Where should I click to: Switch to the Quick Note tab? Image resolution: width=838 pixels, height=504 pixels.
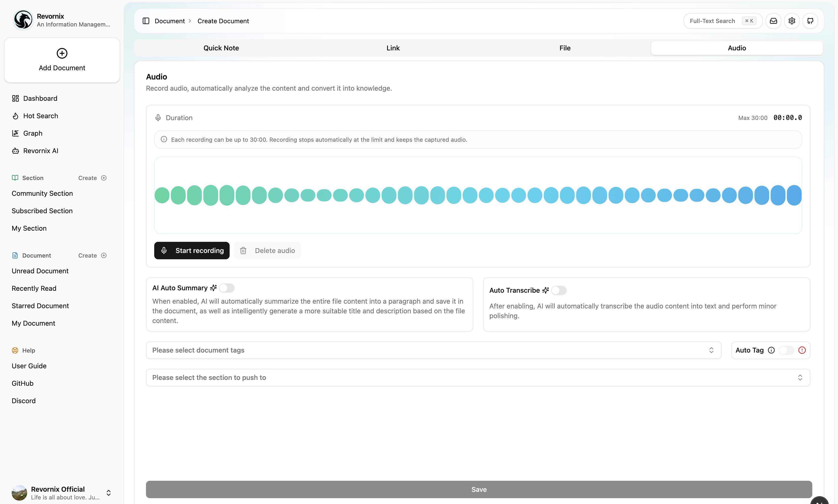pos(221,48)
